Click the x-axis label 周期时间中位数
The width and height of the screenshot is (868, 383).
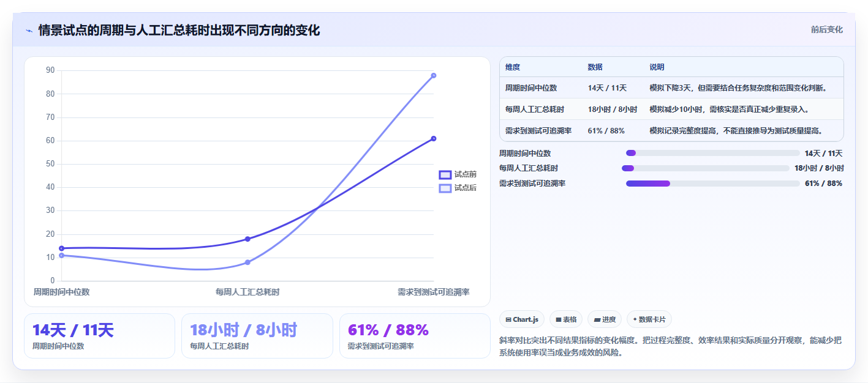coord(61,292)
